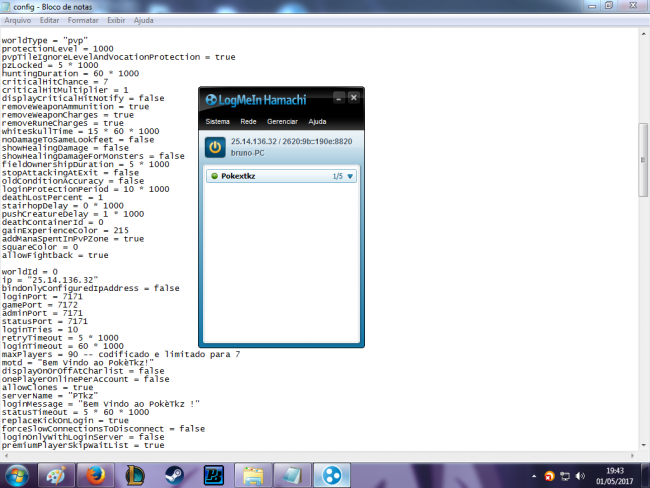Screen dimensions: 650x488
Task: Click the premiumPlayerSkipWaitList = true line
Action: pos(83,445)
